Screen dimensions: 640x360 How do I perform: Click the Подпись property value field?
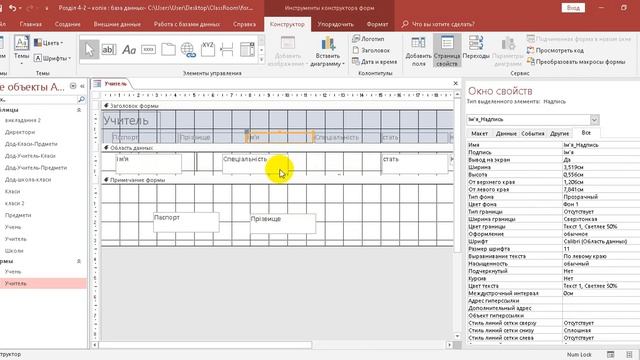(x=600, y=152)
